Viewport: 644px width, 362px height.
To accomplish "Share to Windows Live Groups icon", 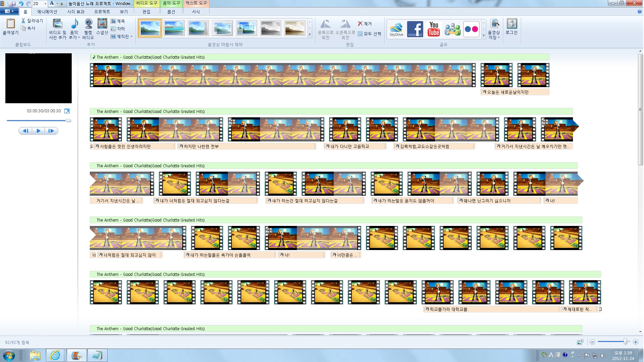I will pyautogui.click(x=453, y=29).
